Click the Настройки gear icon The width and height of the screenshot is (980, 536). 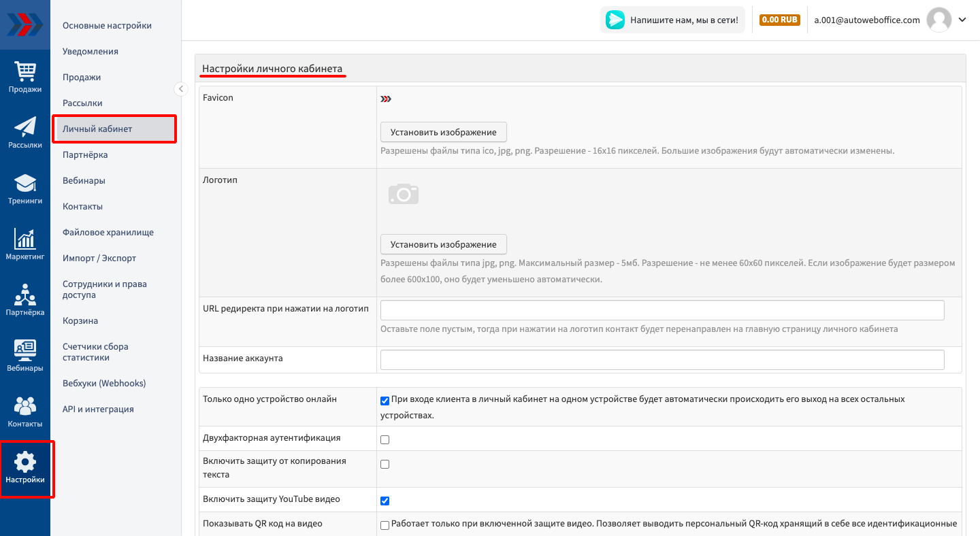(25, 463)
